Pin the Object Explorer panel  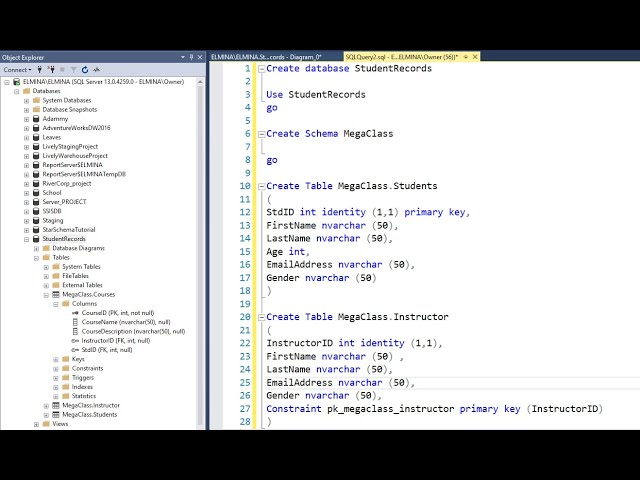(x=191, y=57)
